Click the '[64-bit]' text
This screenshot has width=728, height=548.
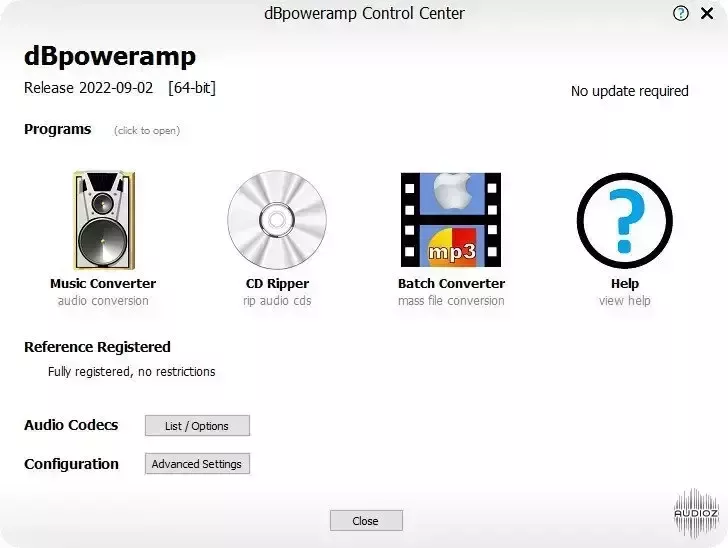(192, 88)
